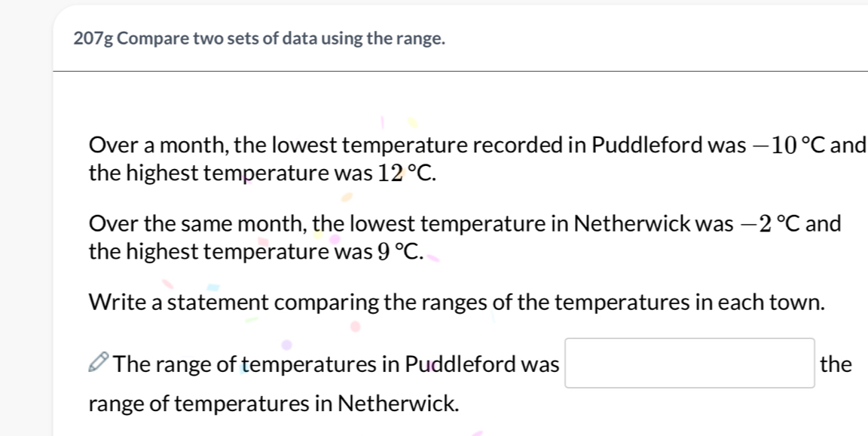Click the final line 'range of temperatures in Netherwick.'

pyautogui.click(x=274, y=403)
